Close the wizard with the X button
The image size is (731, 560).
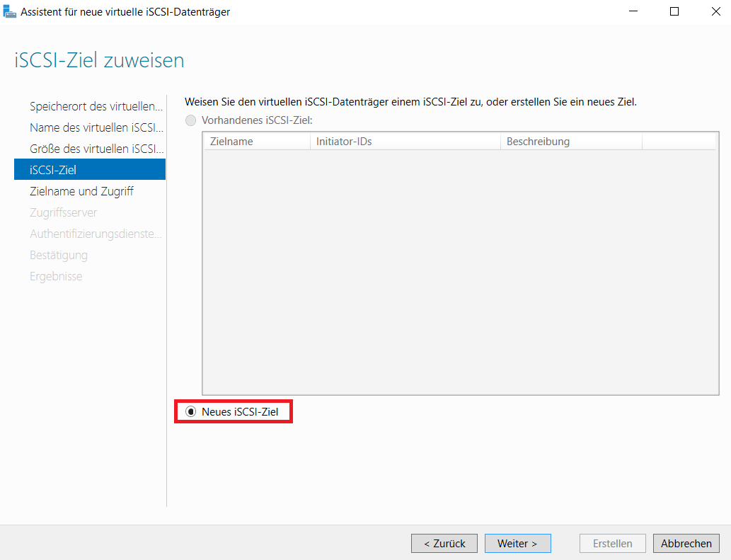point(714,11)
